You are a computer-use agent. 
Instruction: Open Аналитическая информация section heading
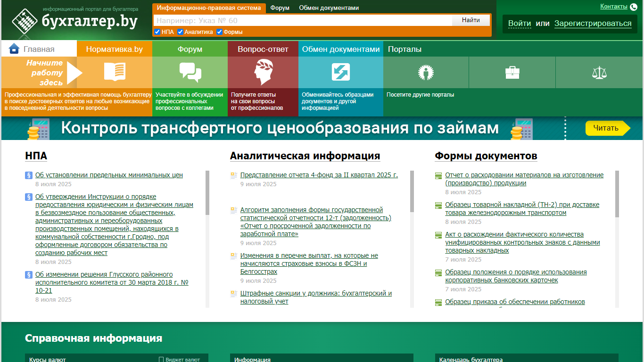[305, 156]
